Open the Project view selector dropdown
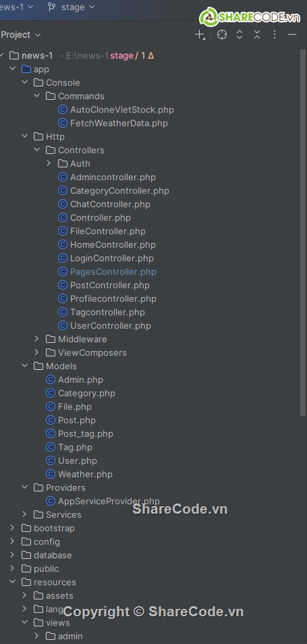 (x=20, y=35)
